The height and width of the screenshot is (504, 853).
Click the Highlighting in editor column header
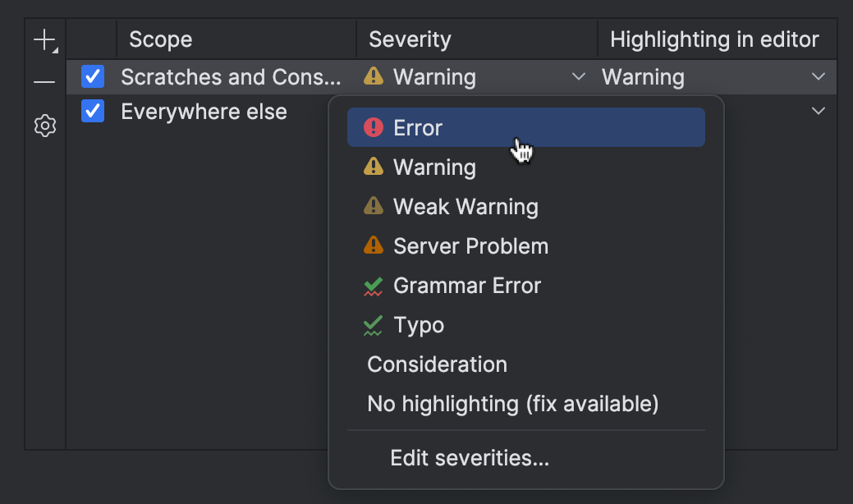coord(714,39)
